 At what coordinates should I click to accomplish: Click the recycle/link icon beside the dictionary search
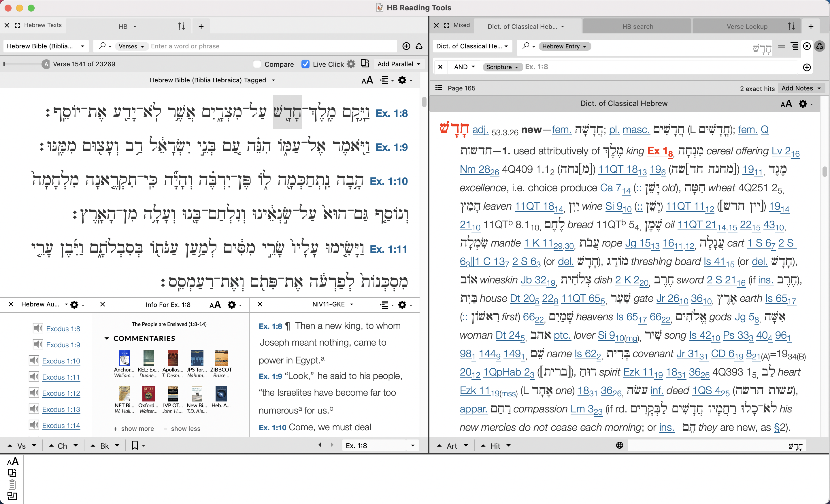820,46
